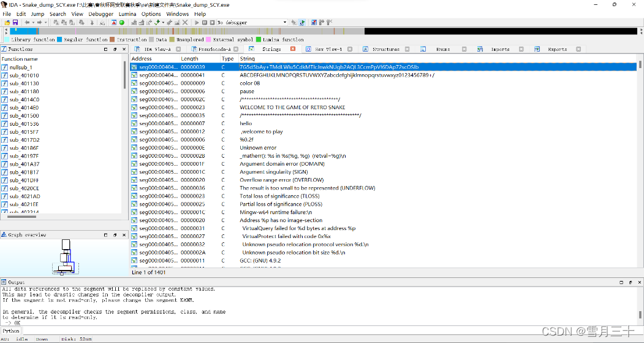Click the Library function legend swatch
This screenshot has height=343, width=644.
7,39
